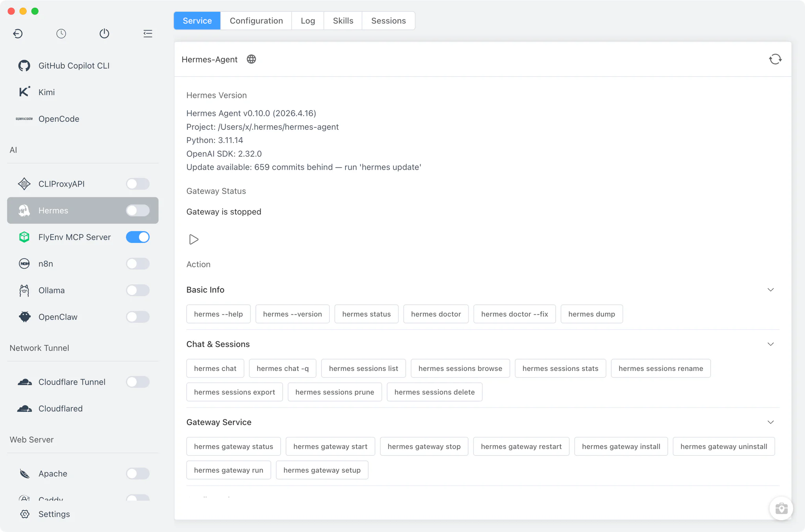805x532 pixels.
Task: Launch hermes chat
Action: pos(215,368)
